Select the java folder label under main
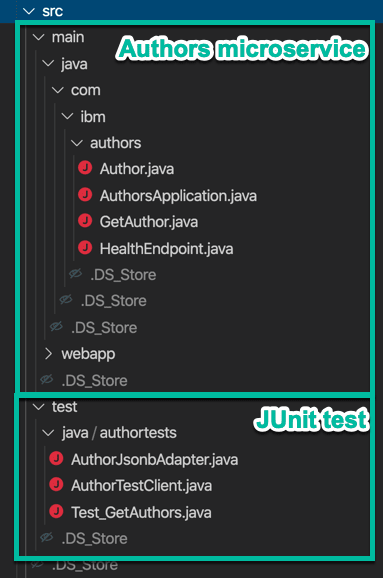Viewport: 383px width, 578px height. [x=74, y=64]
